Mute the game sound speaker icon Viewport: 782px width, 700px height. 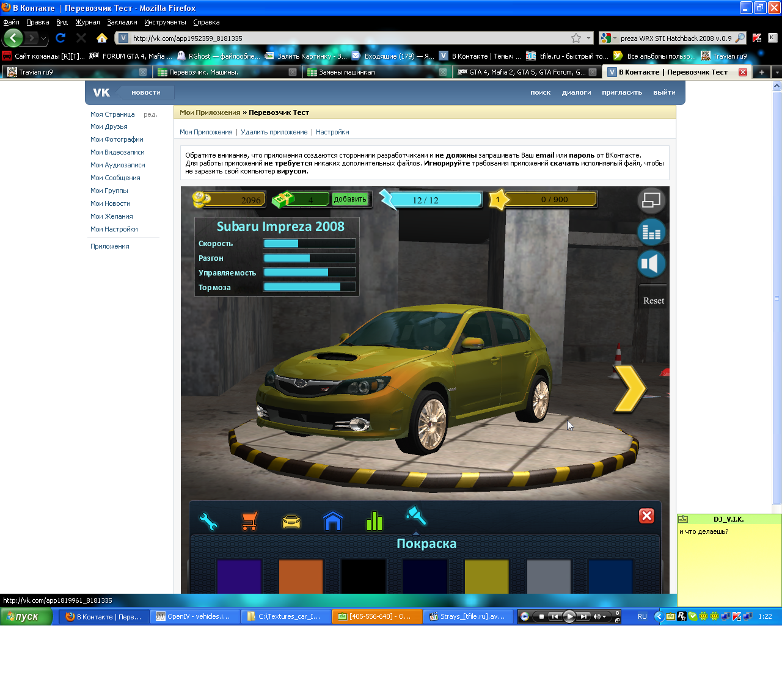pyautogui.click(x=652, y=264)
